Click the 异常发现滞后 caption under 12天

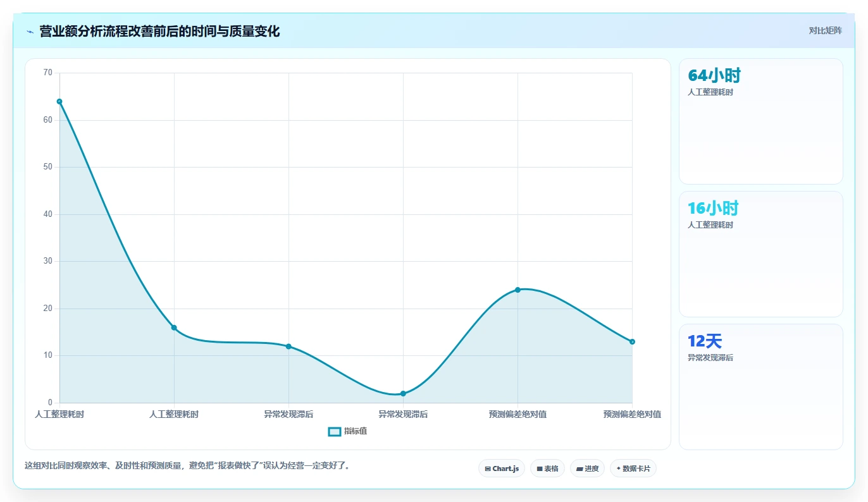710,358
